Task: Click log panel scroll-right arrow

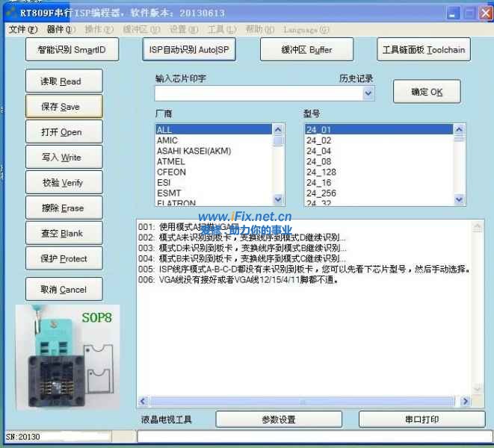Action: click(x=465, y=401)
